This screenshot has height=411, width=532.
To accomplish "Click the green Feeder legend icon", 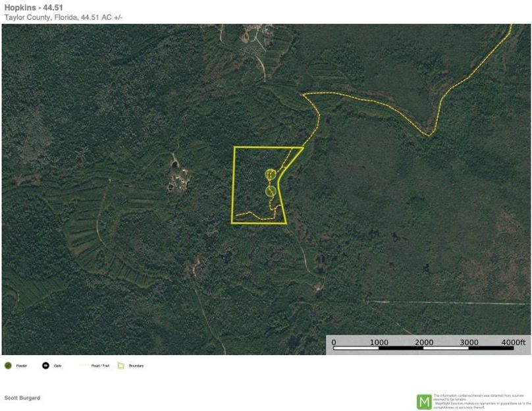I will click(x=8, y=366).
